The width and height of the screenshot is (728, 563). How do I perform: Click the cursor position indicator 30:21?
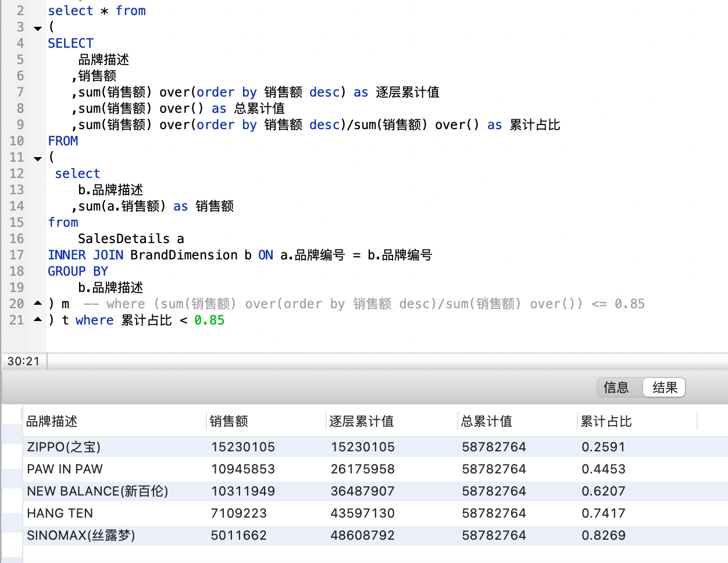pyautogui.click(x=23, y=361)
